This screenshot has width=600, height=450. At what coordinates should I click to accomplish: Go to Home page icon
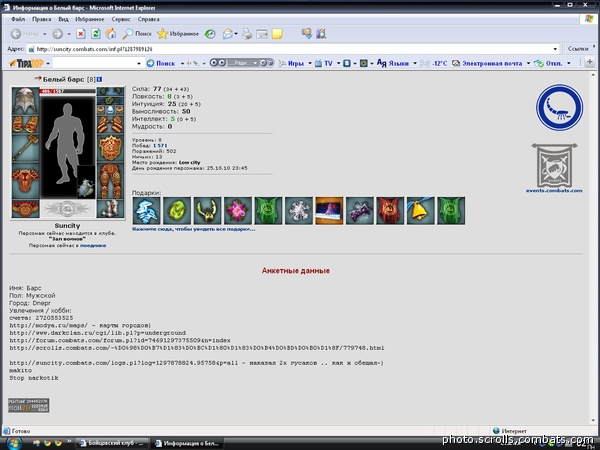point(111,34)
